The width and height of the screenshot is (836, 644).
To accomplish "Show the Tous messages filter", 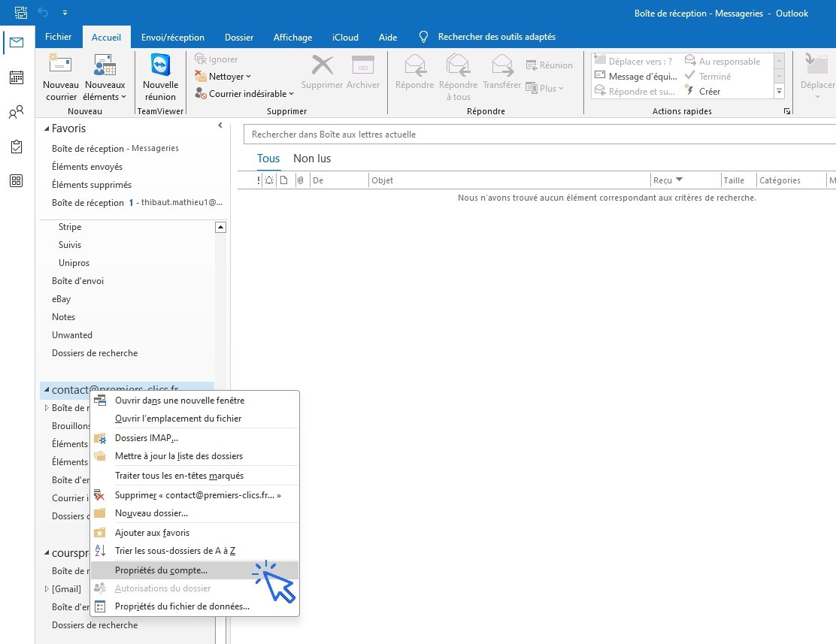I will point(268,159).
